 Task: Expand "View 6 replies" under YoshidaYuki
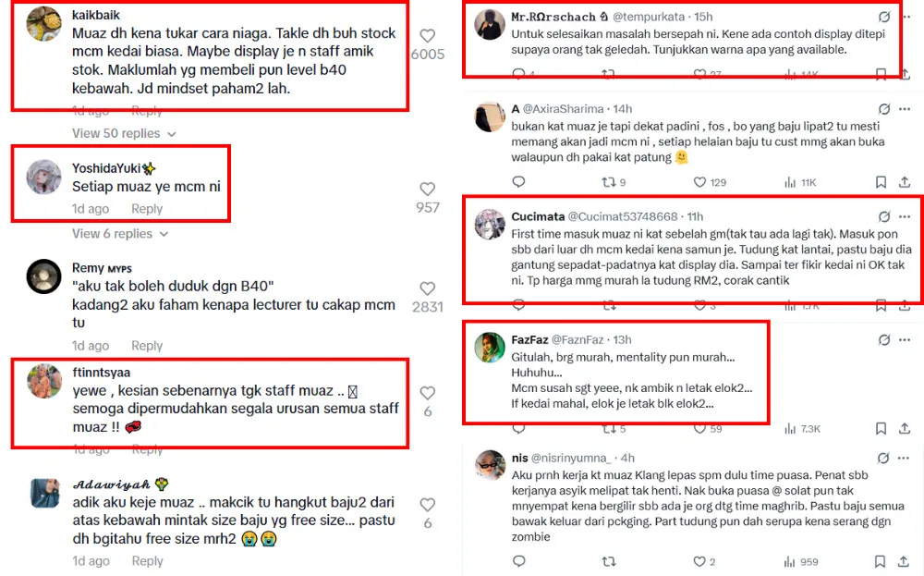120,233
